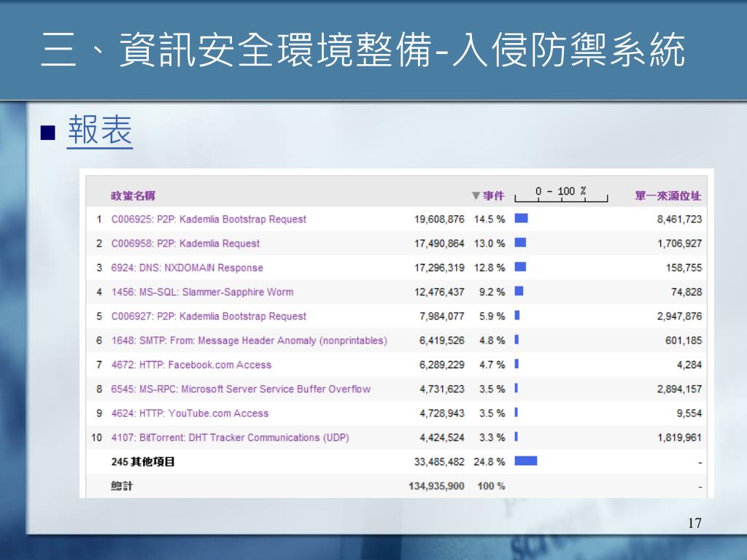The image size is (747, 560).
Task: Click source address count 1,819,961
Action: (679, 437)
